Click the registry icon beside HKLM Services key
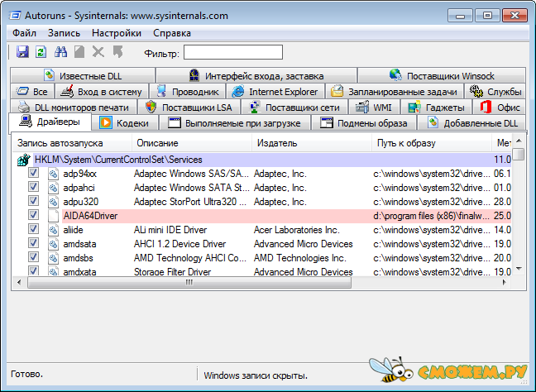536x392 pixels. [24, 160]
